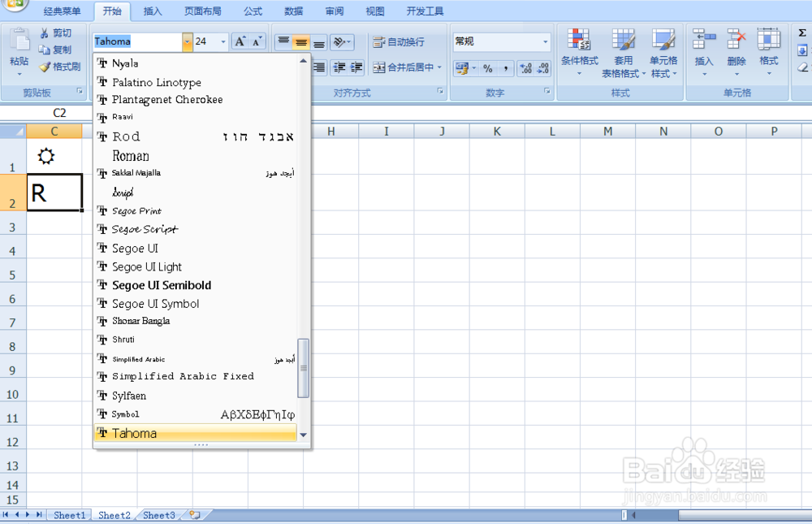Open the text orientation button
The image size is (812, 524).
tap(342, 41)
